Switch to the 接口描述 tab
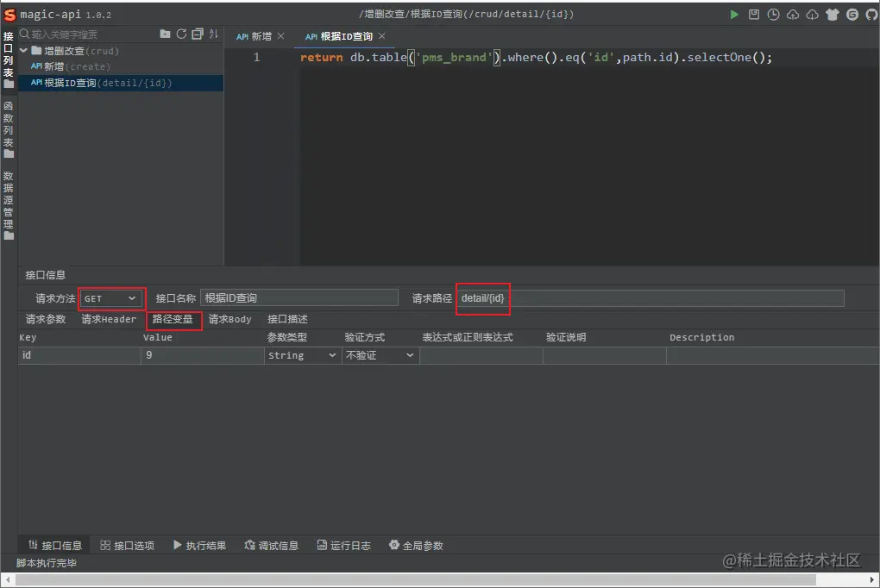The height and width of the screenshot is (588, 880). coord(287,319)
